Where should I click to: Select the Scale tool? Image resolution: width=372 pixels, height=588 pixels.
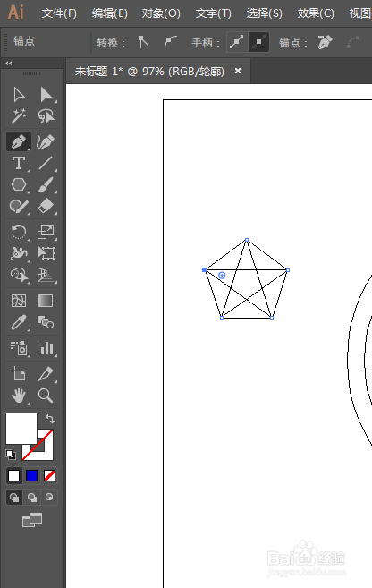(46, 232)
